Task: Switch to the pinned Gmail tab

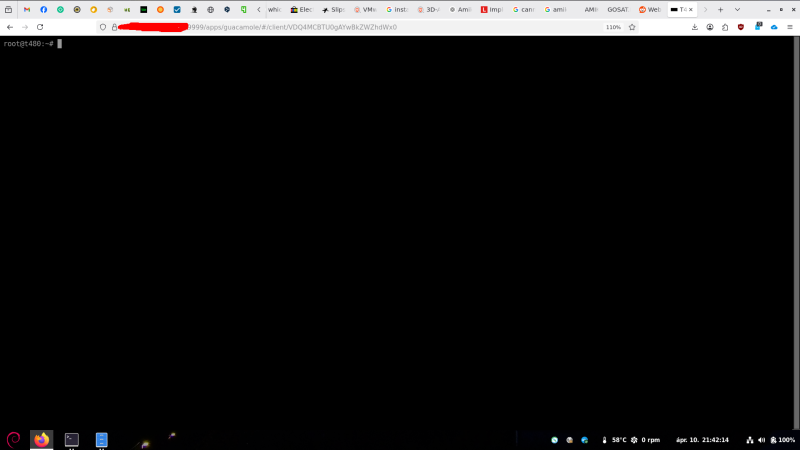Action: 27,9
